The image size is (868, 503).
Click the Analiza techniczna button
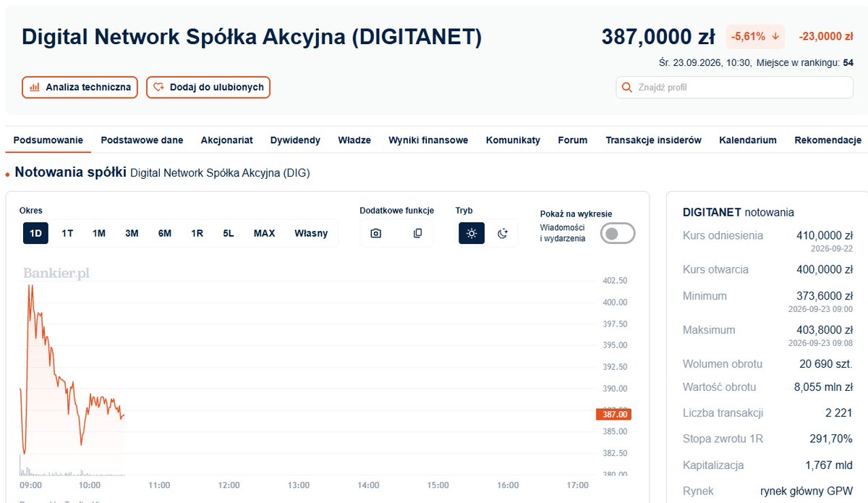pyautogui.click(x=80, y=88)
